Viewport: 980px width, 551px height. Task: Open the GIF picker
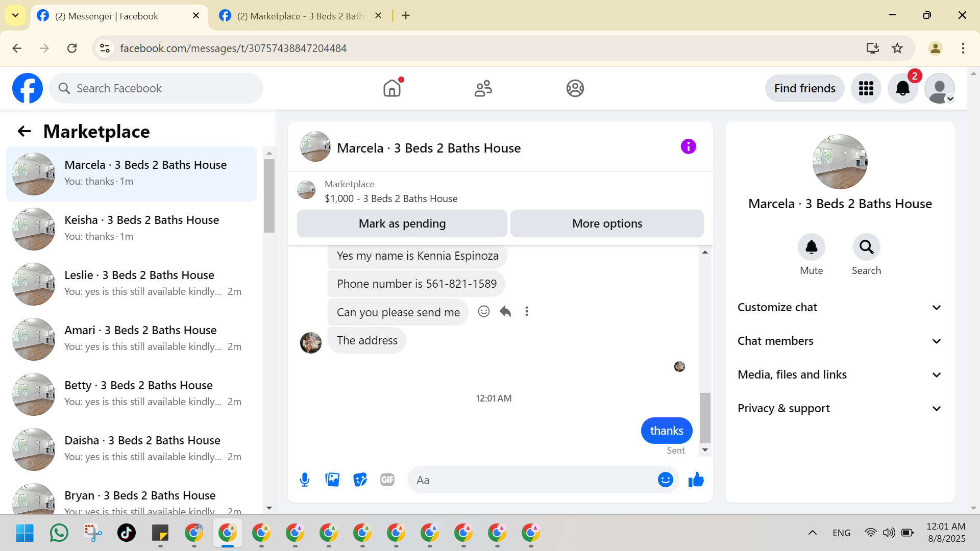(387, 480)
